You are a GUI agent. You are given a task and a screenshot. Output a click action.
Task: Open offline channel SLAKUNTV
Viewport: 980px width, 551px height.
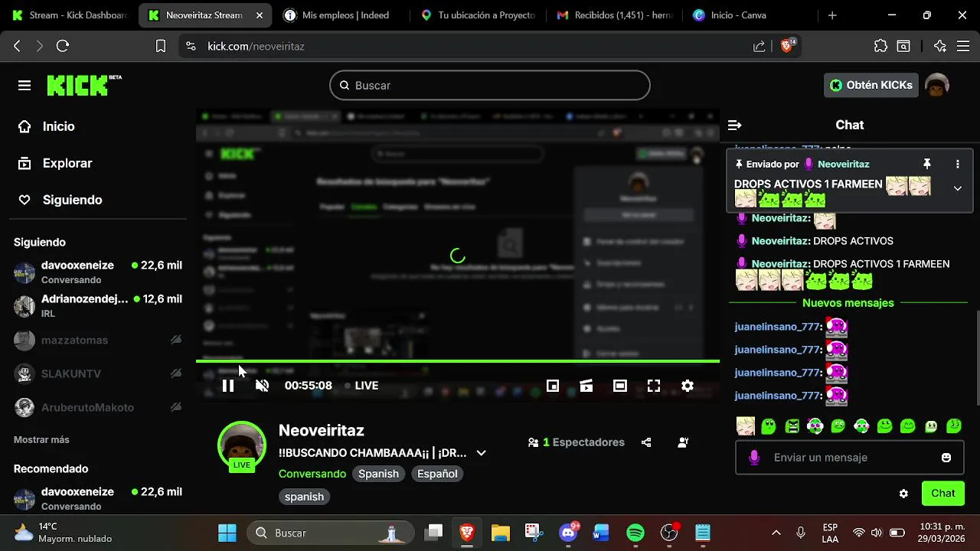click(98, 373)
